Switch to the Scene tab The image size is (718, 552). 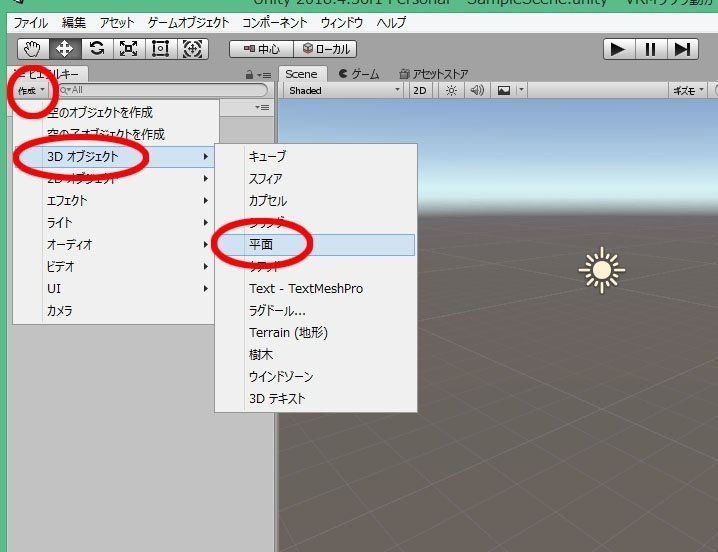coord(301,74)
